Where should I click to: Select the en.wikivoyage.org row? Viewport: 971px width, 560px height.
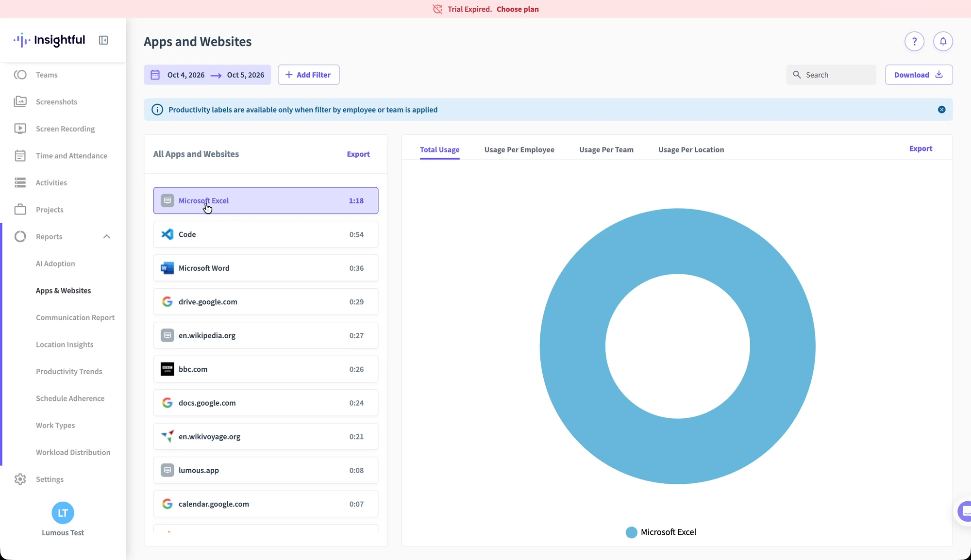pos(266,437)
